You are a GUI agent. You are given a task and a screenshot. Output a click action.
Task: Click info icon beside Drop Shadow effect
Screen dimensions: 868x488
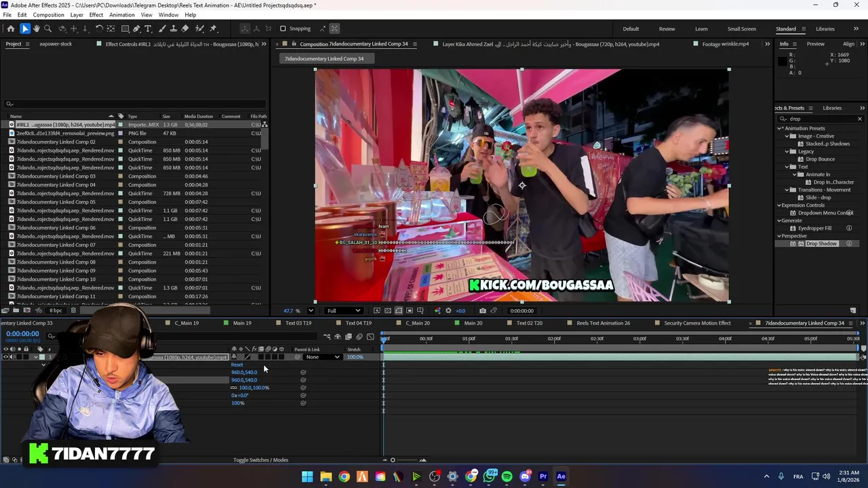click(849, 243)
